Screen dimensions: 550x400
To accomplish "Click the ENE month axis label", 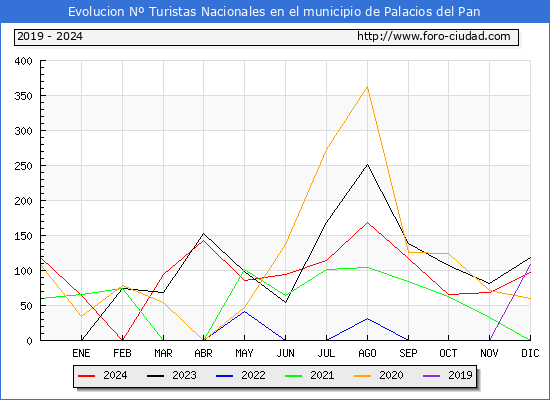I will [x=81, y=353].
